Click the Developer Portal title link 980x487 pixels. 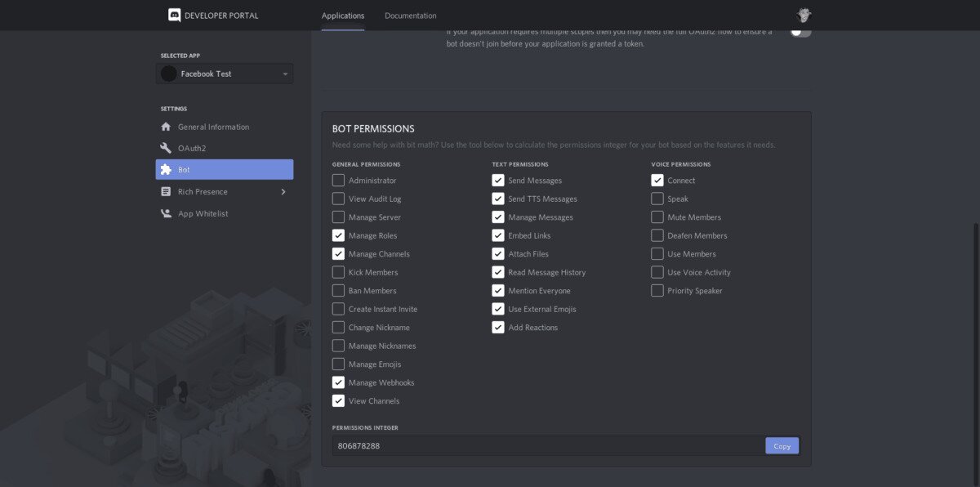[222, 16]
